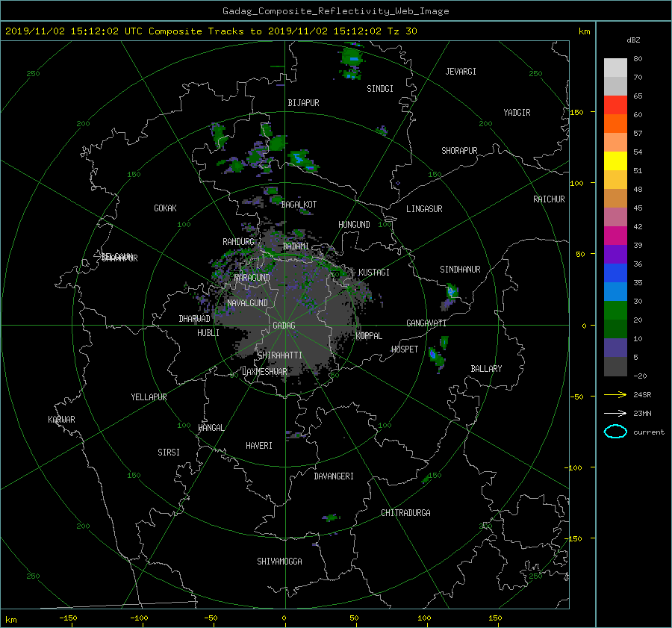
Task: Select the HUBLI city label
Action: coord(208,333)
